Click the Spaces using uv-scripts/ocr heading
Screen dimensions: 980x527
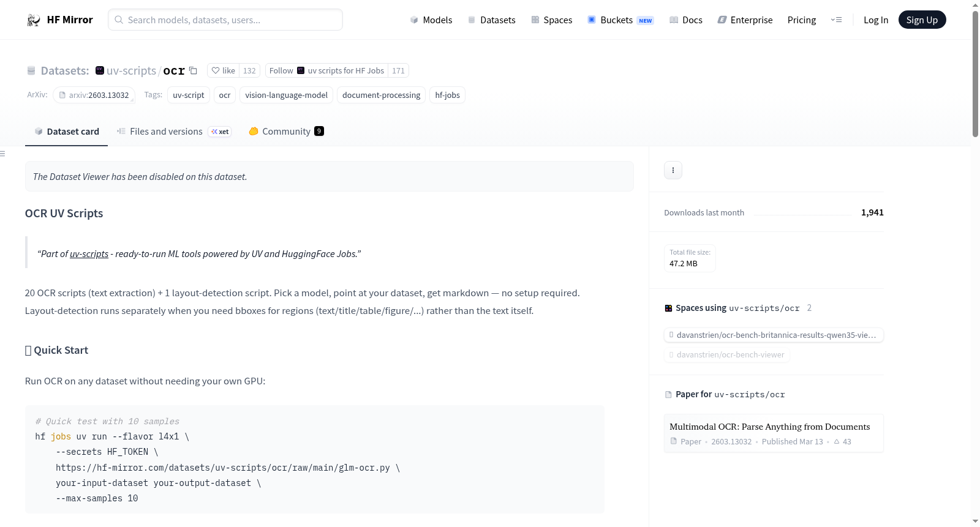pos(737,308)
